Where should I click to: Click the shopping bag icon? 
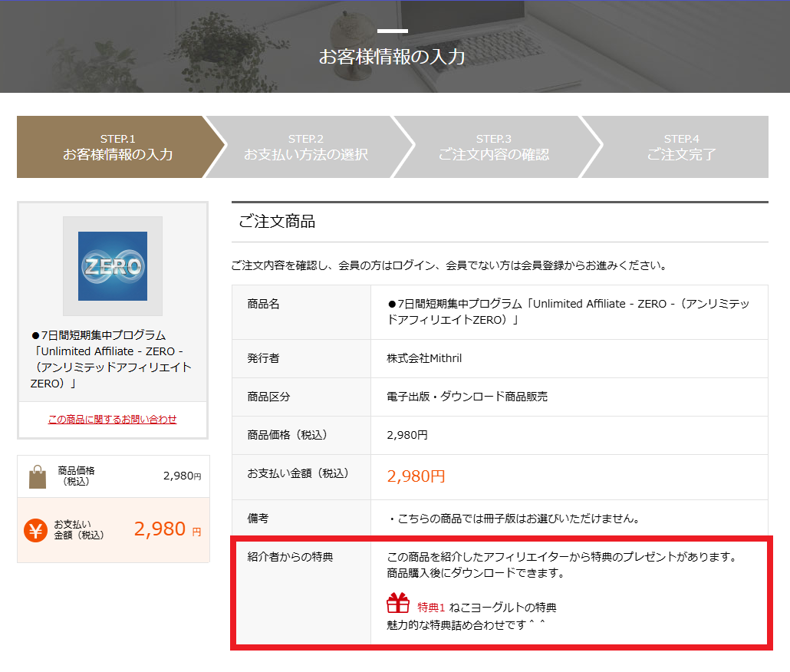38,476
